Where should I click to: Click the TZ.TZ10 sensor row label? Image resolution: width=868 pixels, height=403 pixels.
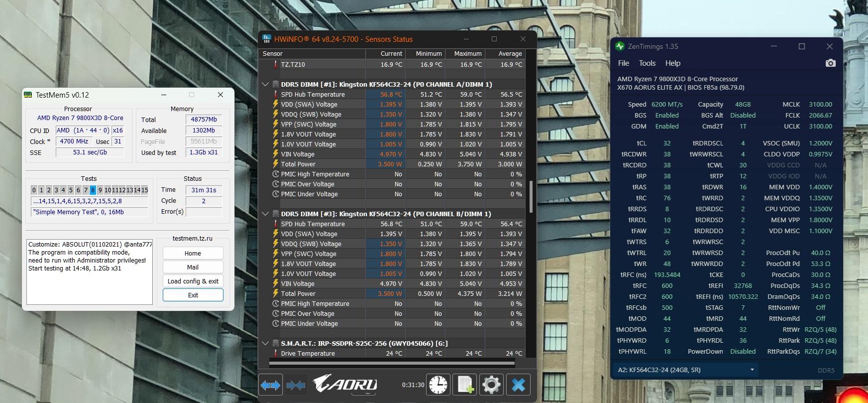[293, 64]
